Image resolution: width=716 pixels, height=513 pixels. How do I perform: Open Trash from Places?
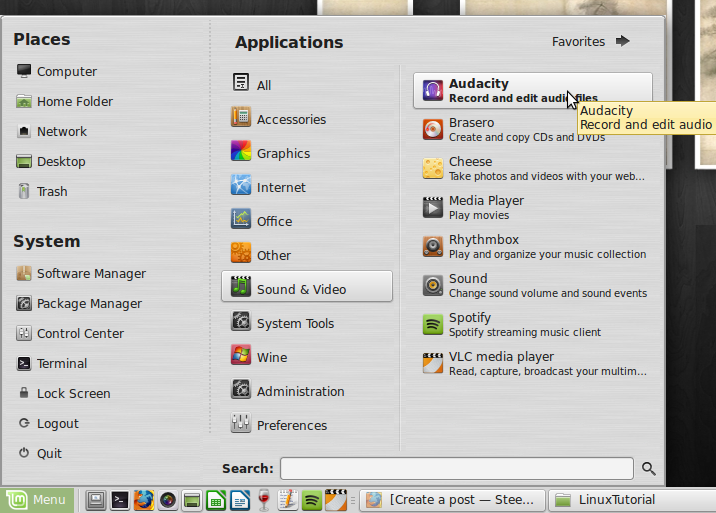click(x=42, y=191)
